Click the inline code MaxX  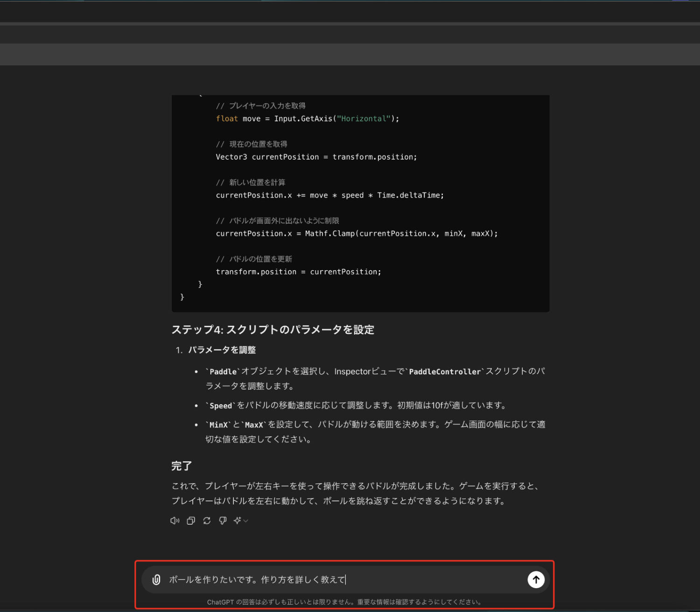tap(254, 425)
